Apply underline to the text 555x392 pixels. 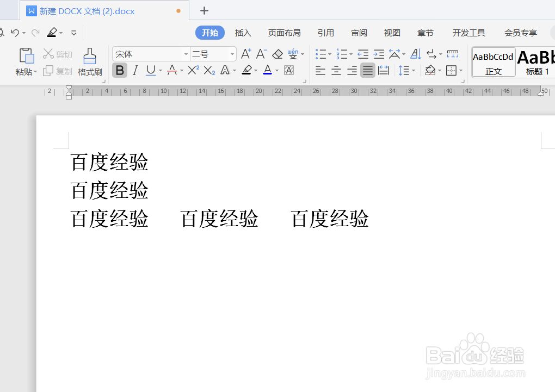pyautogui.click(x=150, y=70)
